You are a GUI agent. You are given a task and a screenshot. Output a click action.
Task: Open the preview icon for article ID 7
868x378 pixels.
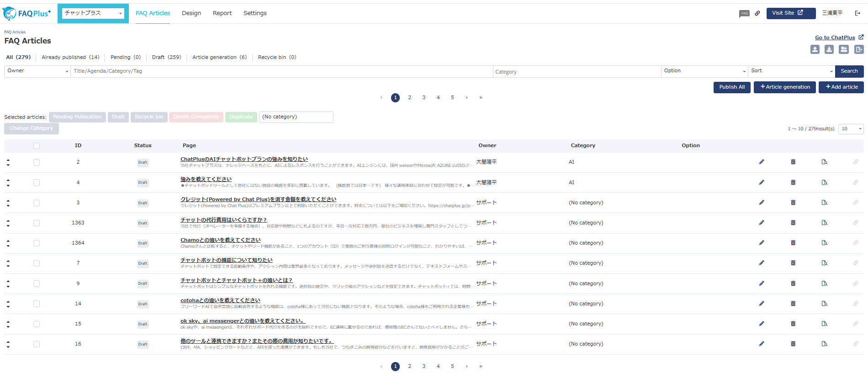[825, 263]
